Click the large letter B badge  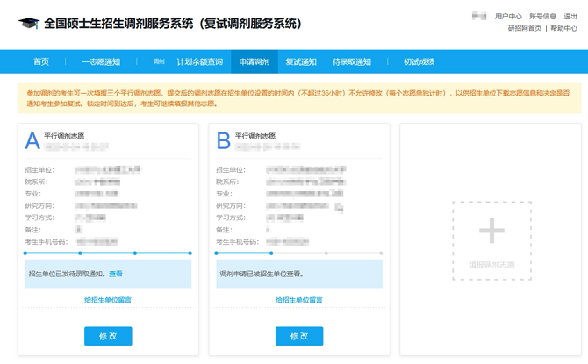(x=223, y=141)
